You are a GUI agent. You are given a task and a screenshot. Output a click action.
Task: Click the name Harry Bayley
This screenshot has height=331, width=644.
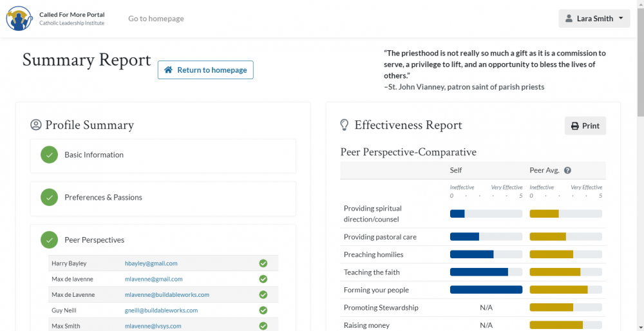[x=69, y=263]
